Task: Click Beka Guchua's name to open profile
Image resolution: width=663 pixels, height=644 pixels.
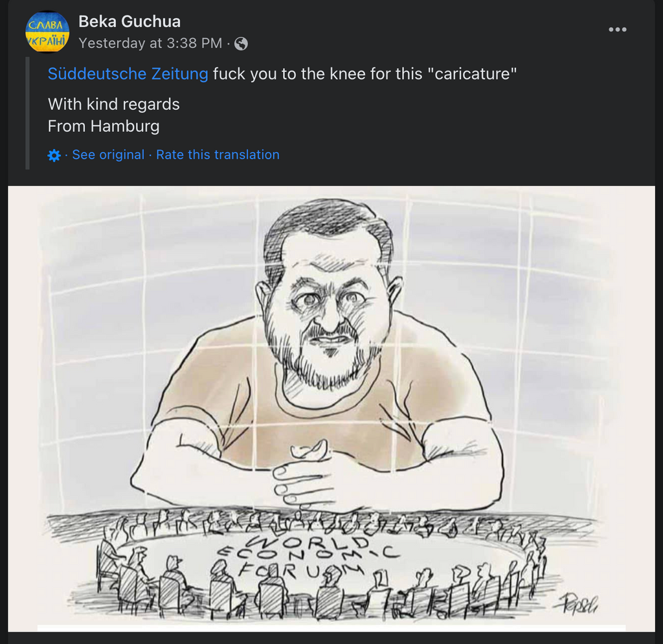Action: tap(129, 21)
